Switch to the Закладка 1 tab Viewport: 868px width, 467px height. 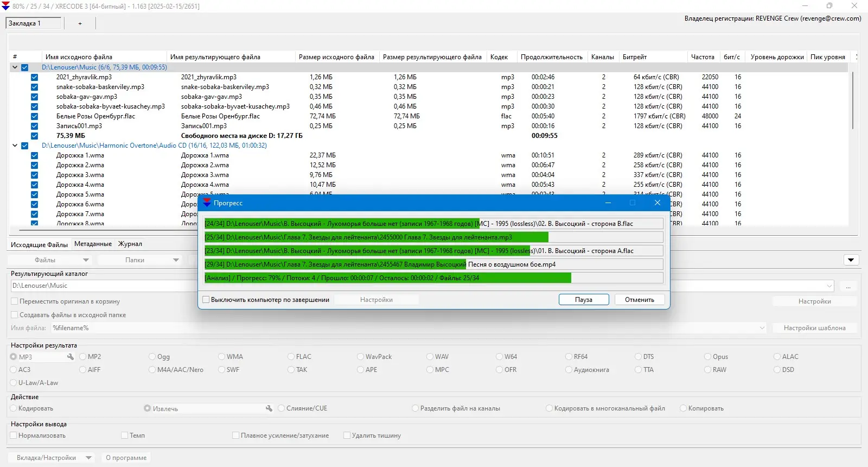click(34, 23)
